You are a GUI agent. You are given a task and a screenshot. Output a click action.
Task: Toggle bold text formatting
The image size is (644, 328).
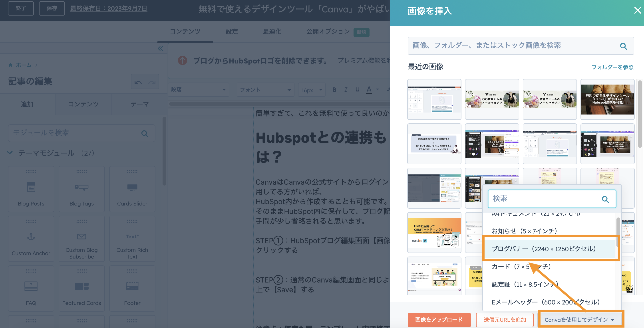point(334,90)
